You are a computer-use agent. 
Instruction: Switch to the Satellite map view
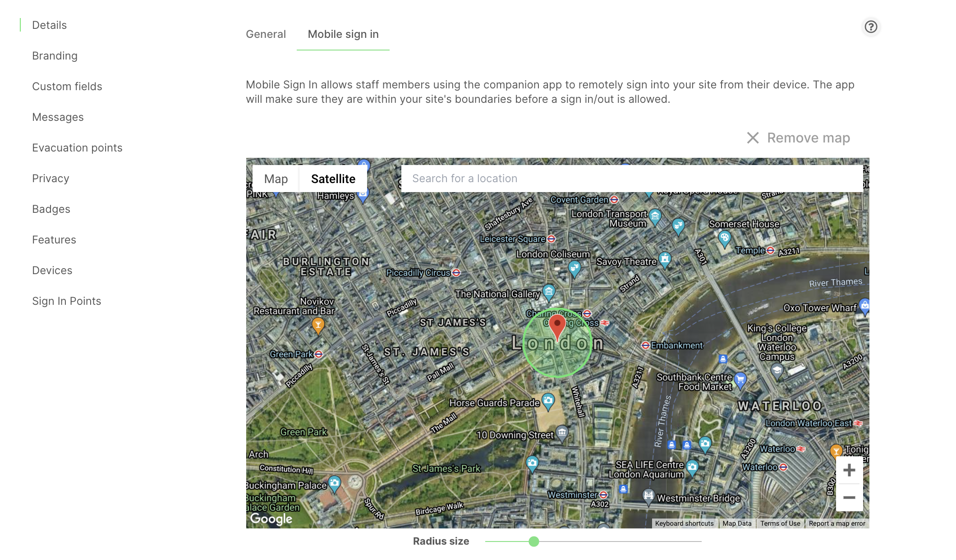pos(333,179)
